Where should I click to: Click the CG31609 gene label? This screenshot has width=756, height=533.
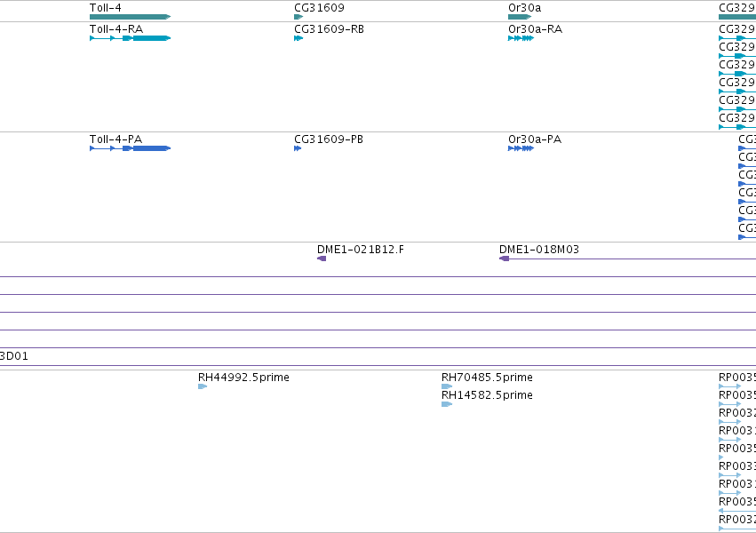(319, 8)
